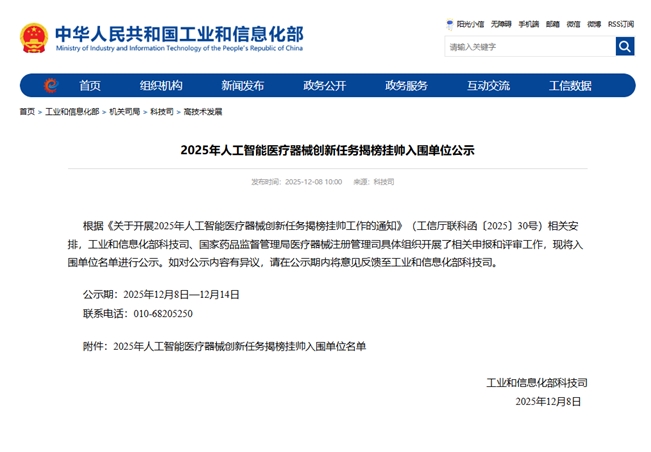The image size is (651, 452).
Task: Click the MIIT national emblem logo
Action: click(x=33, y=38)
